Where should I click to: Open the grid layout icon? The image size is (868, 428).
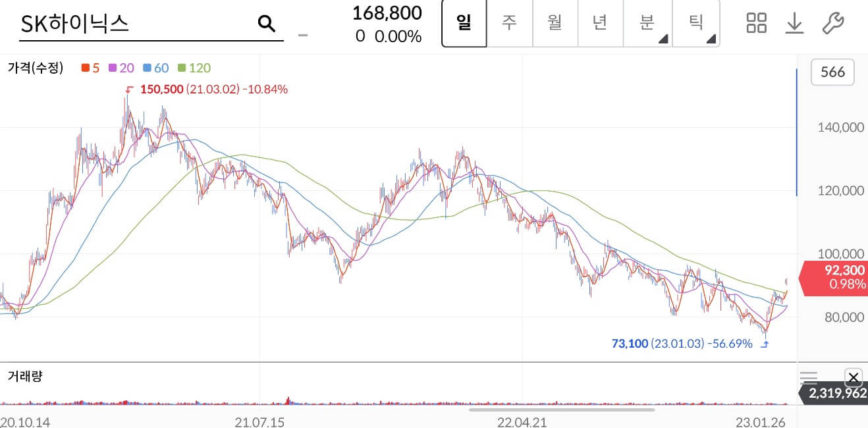pyautogui.click(x=756, y=23)
